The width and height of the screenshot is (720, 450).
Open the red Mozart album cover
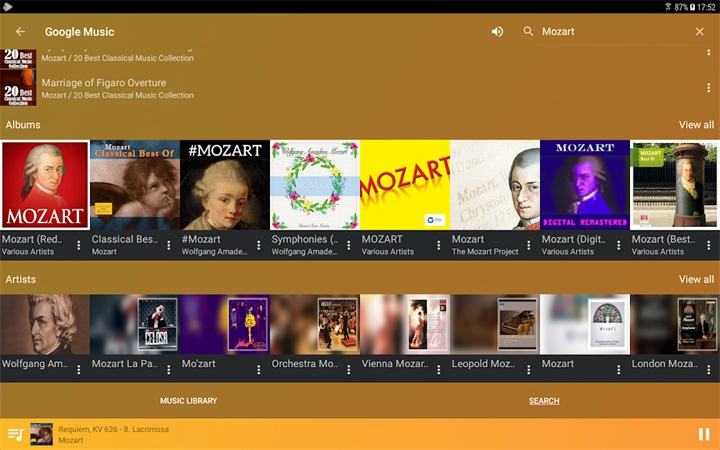pyautogui.click(x=45, y=185)
